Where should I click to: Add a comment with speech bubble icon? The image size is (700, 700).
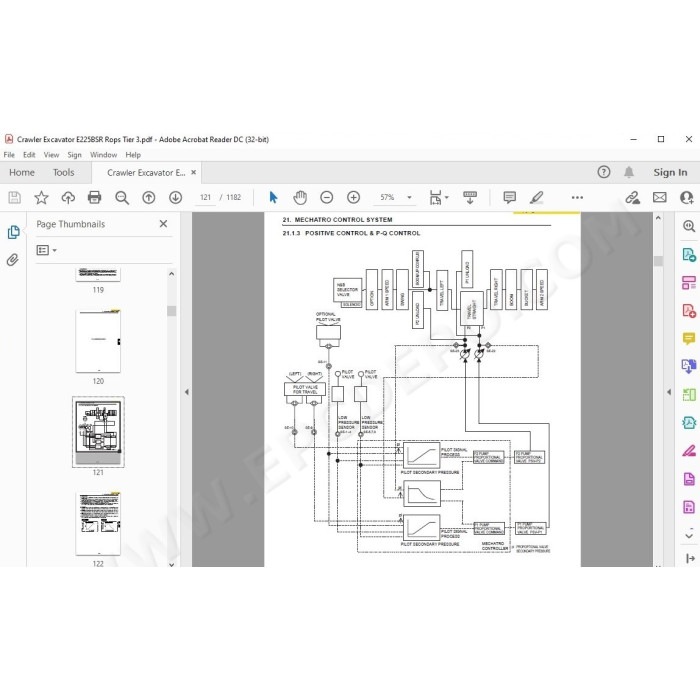509,197
